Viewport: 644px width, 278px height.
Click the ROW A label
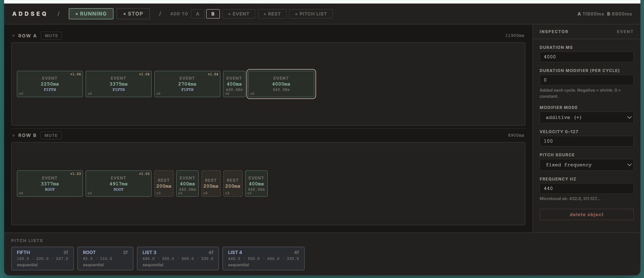pos(27,35)
